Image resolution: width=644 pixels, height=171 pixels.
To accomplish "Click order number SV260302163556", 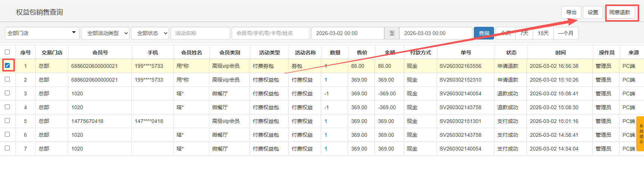I will coord(460,66).
